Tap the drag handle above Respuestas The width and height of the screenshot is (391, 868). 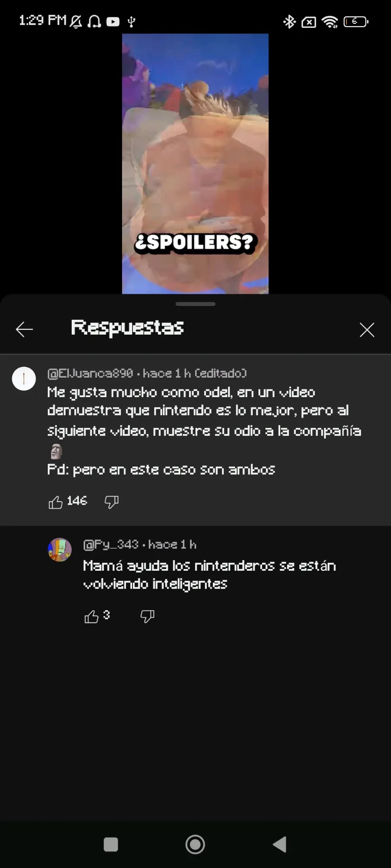click(195, 304)
